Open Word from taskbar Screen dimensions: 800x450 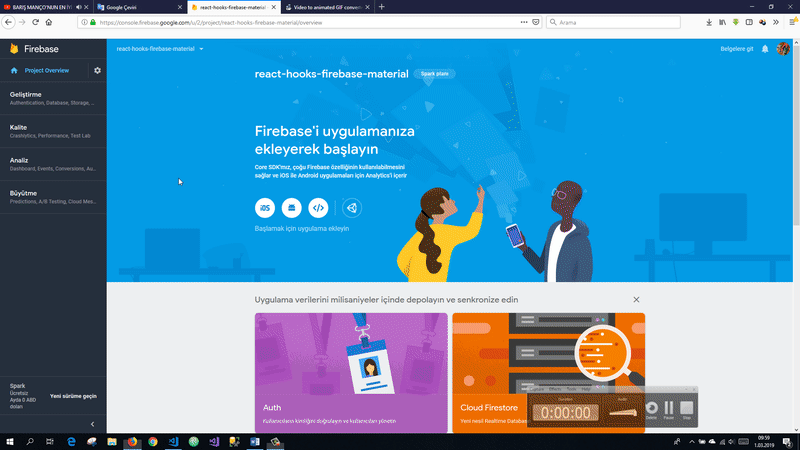[x=255, y=442]
